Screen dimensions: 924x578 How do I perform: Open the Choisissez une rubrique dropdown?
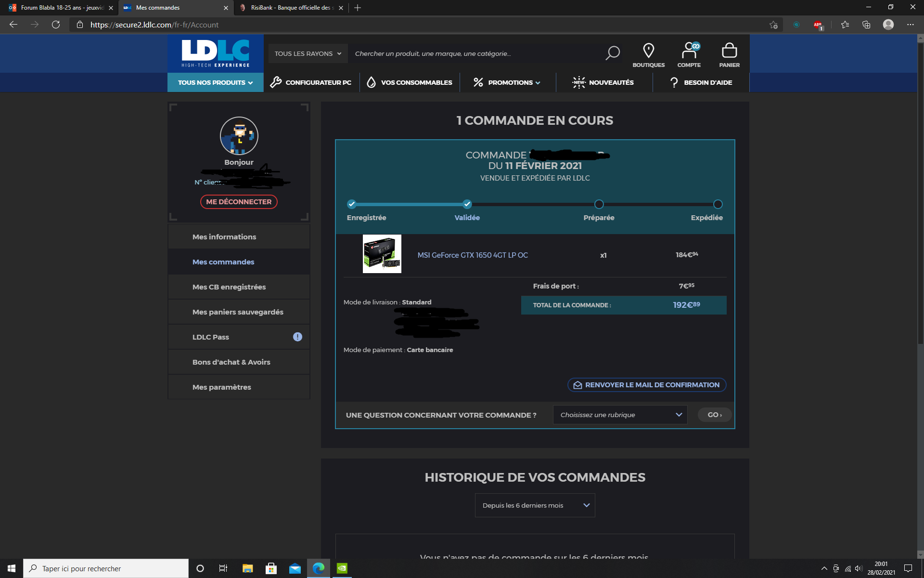coord(620,415)
